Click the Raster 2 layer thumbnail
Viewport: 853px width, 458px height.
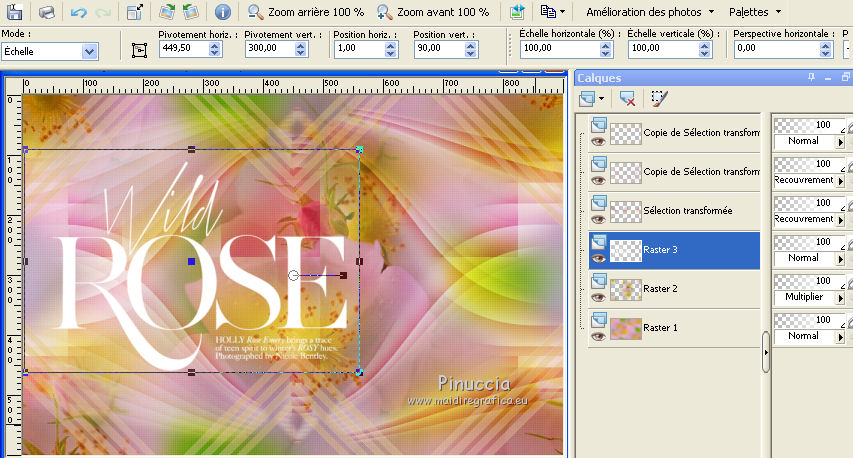tap(626, 290)
